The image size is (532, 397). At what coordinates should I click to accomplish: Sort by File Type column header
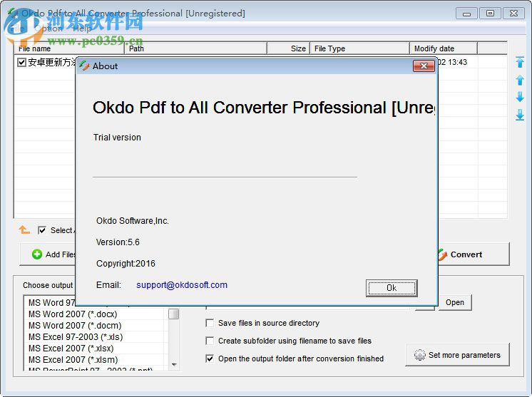[x=359, y=48]
